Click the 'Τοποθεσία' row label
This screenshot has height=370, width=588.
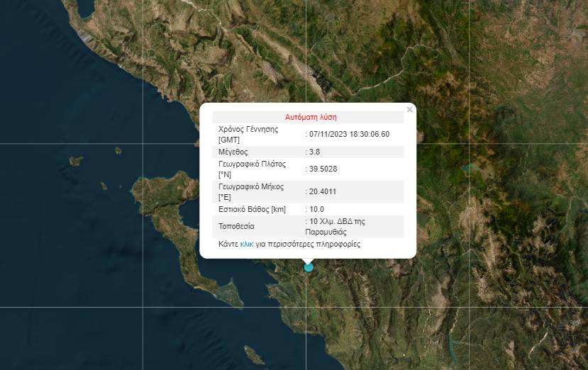(237, 226)
